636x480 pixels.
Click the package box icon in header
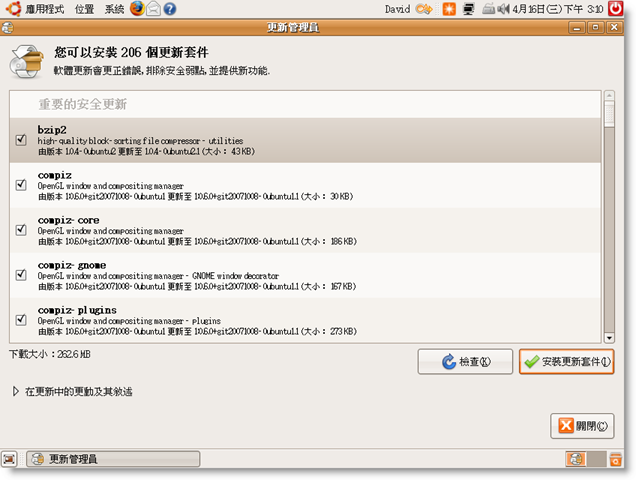(x=26, y=62)
